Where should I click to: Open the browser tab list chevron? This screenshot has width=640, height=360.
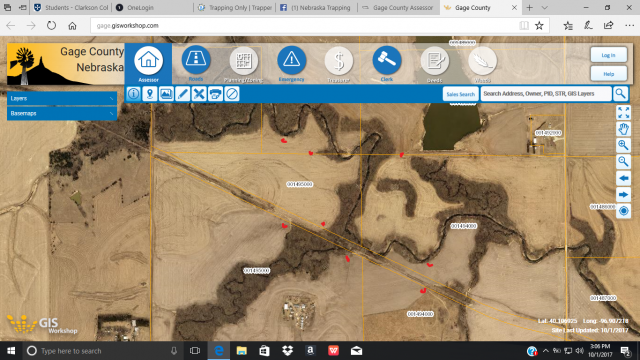click(x=544, y=7)
